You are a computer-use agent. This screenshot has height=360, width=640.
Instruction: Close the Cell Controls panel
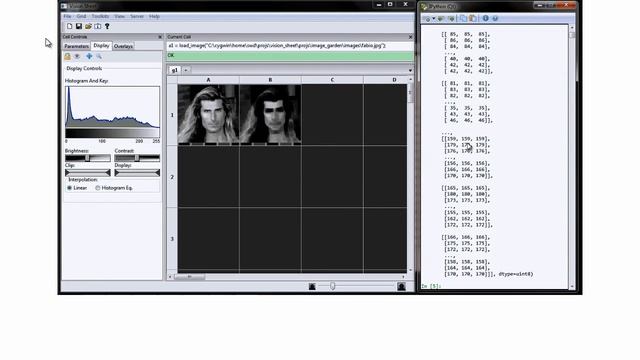click(160, 37)
